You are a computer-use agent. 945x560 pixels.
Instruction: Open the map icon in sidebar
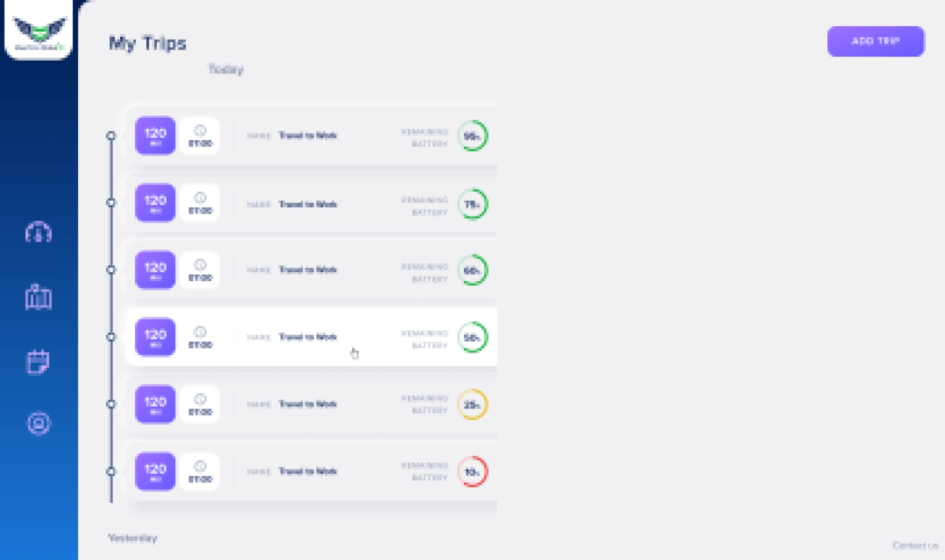click(x=38, y=297)
